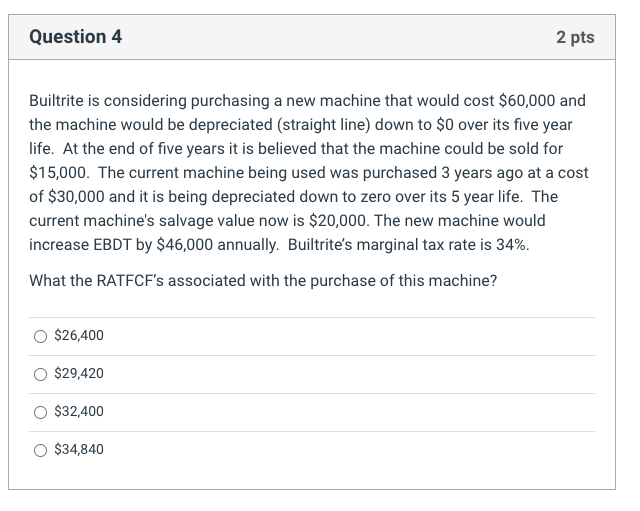Screen dimensions: 640x511
Task: Pick the $32,400 radio button
Action: 39,412
